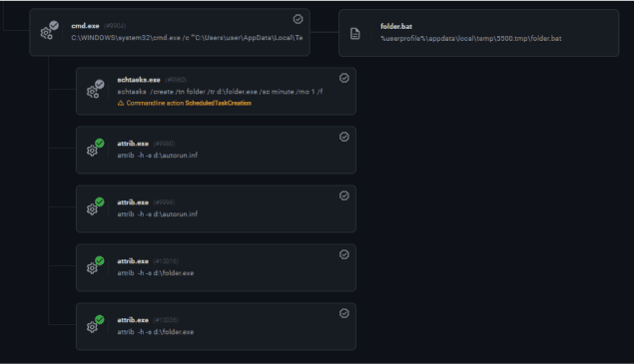The height and width of the screenshot is (364, 634).
Task: Select the cmd.exe process node title
Action: [x=85, y=26]
